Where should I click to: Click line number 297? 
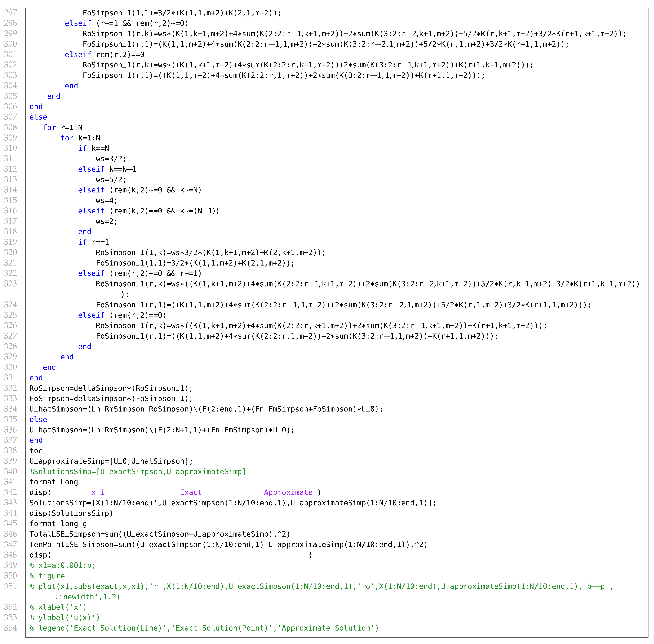(x=10, y=13)
